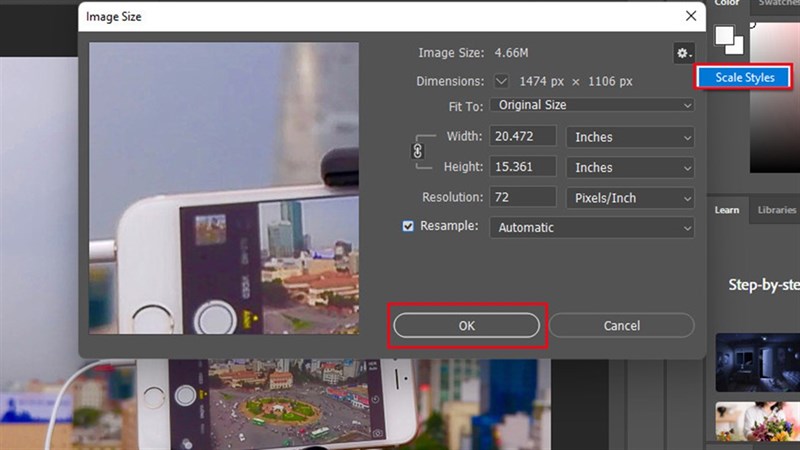Pick a color in the color field gradient

point(774,97)
